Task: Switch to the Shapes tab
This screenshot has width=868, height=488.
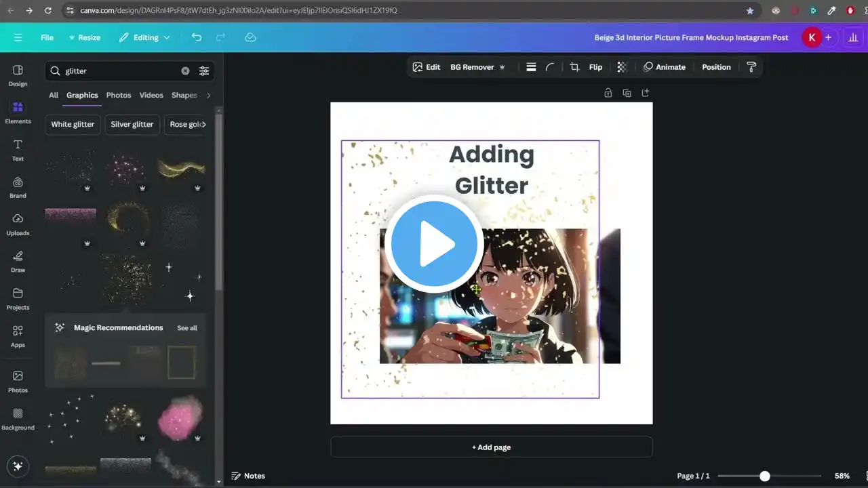Action: coord(184,96)
